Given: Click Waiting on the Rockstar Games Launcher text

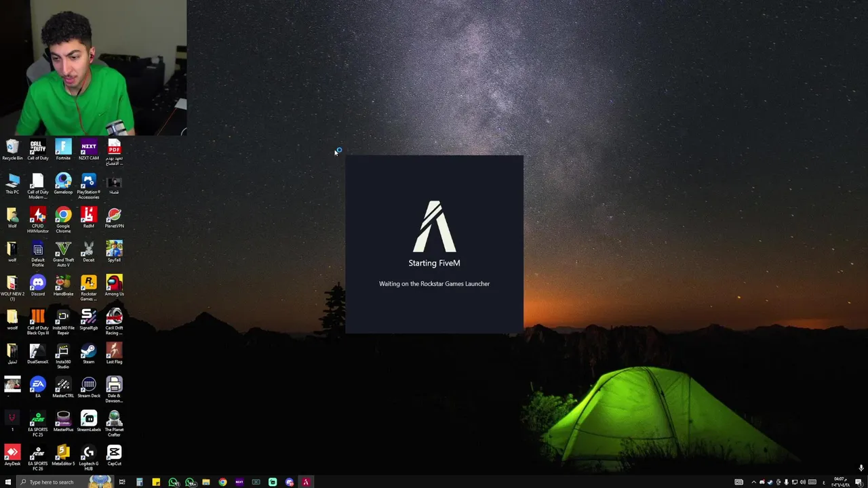Looking at the screenshot, I should tap(434, 284).
